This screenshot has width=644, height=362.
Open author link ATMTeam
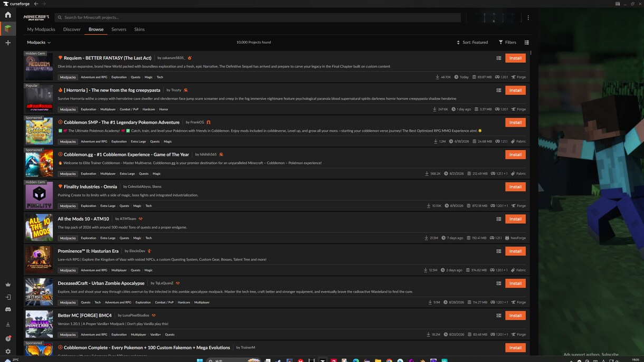tap(128, 219)
